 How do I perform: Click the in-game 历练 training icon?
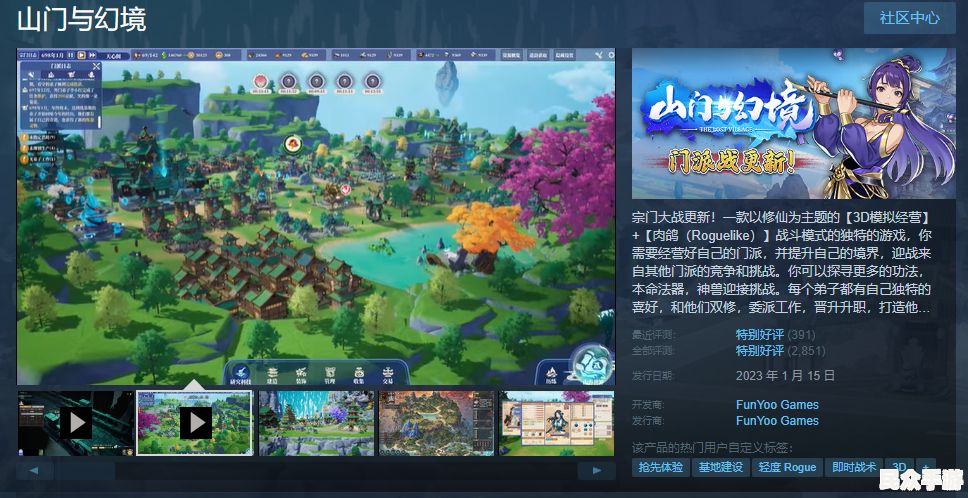(552, 375)
